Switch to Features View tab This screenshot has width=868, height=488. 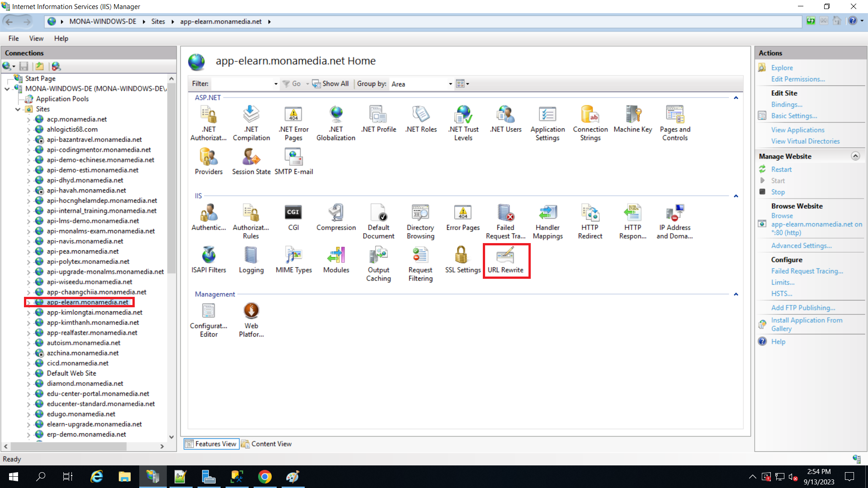(211, 444)
